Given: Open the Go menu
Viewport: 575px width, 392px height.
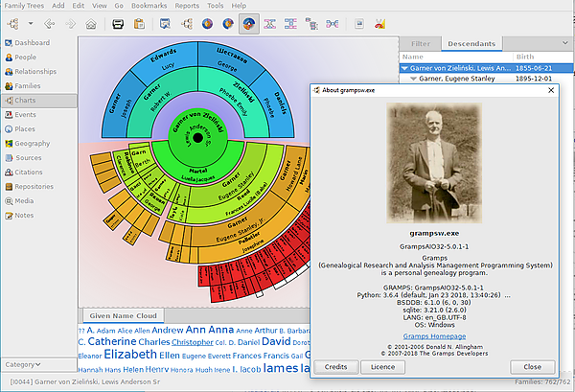Looking at the screenshot, I should (119, 6).
